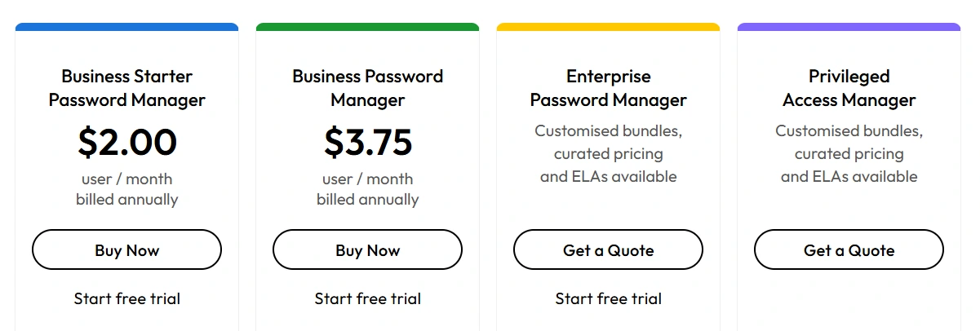Start free trial for Enterprise Password Manager

(x=608, y=298)
